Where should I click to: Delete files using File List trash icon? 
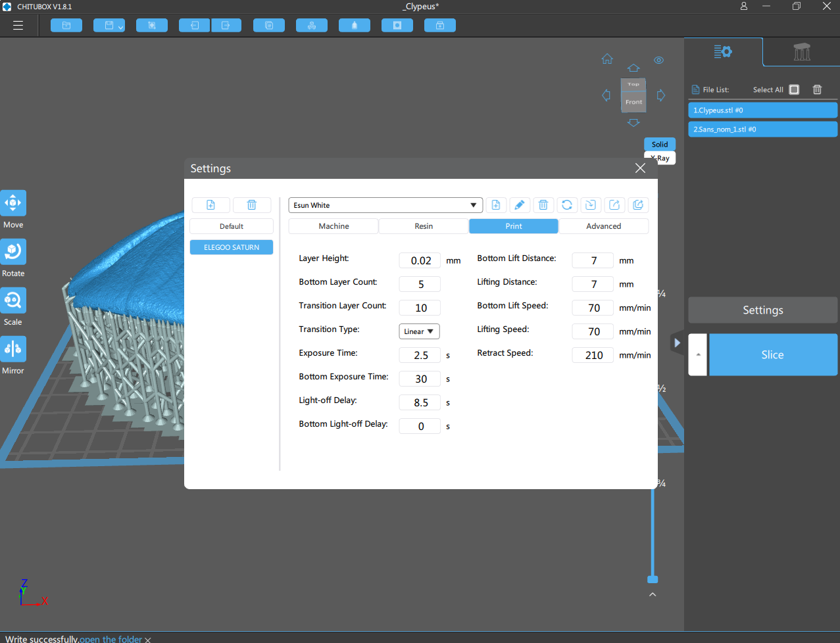817,89
